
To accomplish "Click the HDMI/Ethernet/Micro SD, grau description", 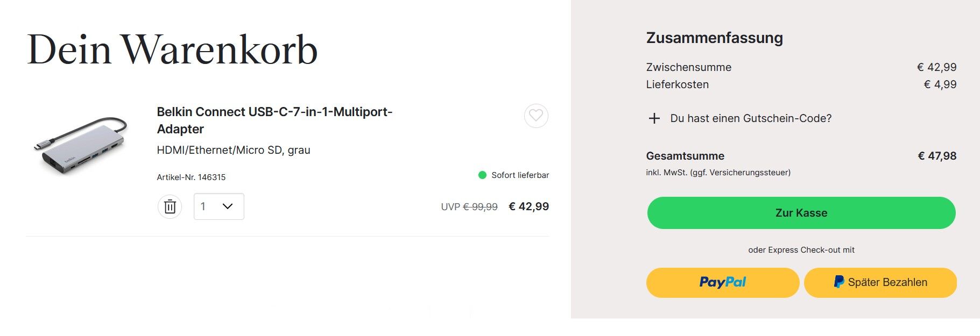I will coord(234,150).
